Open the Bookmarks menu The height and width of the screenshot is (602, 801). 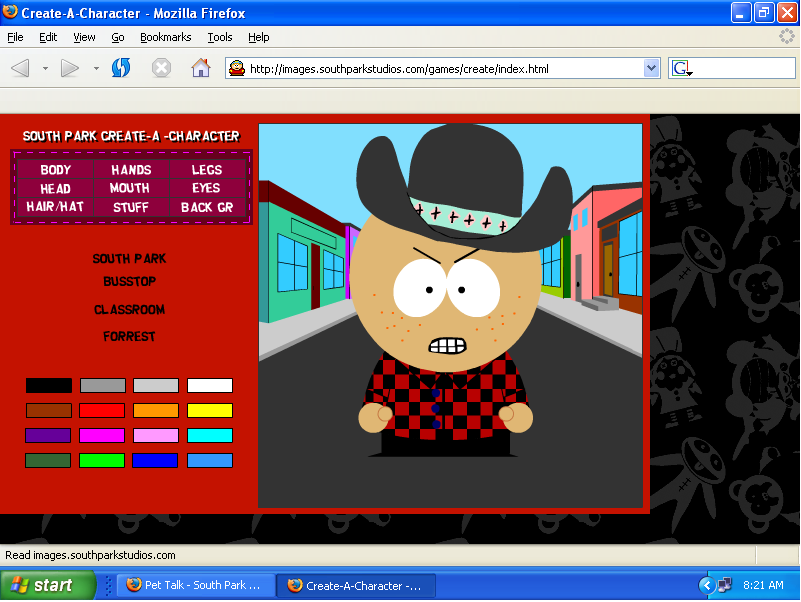[x=166, y=37]
